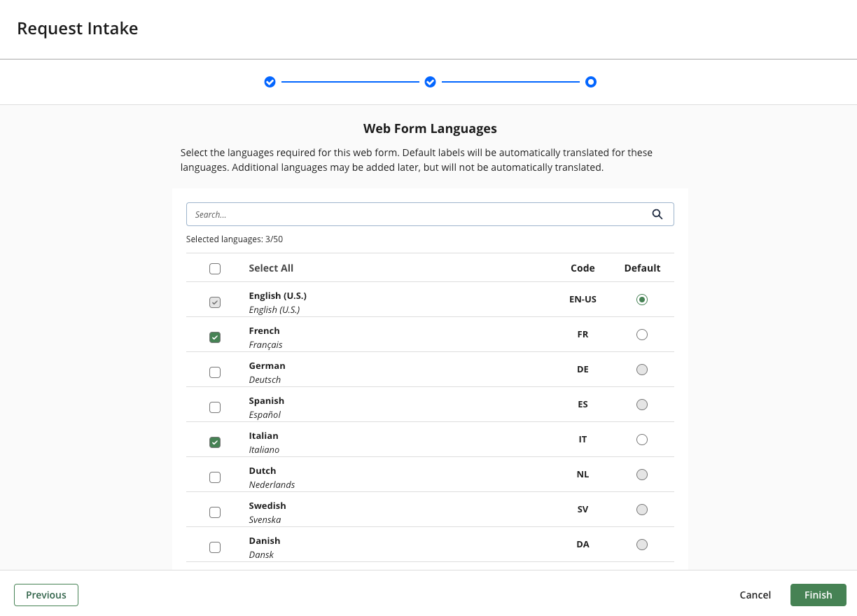The image size is (857, 616).
Task: Click the second completed progress checkmark
Action: [430, 82]
